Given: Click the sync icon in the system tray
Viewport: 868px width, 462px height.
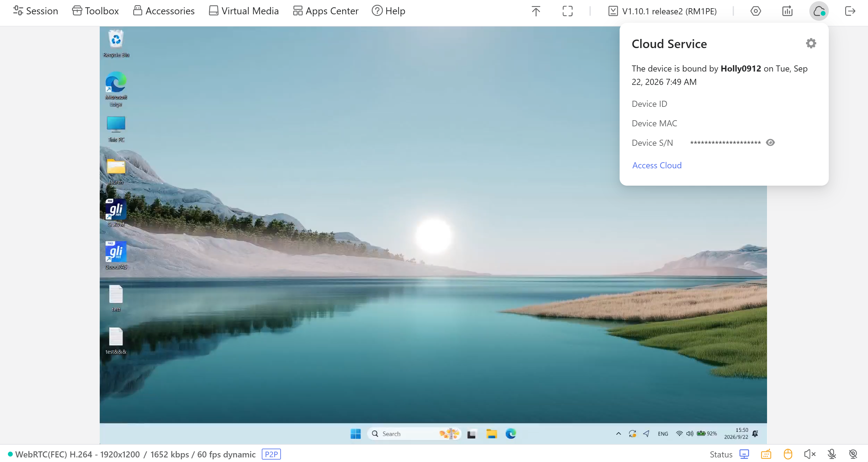Looking at the screenshot, I should (632, 433).
